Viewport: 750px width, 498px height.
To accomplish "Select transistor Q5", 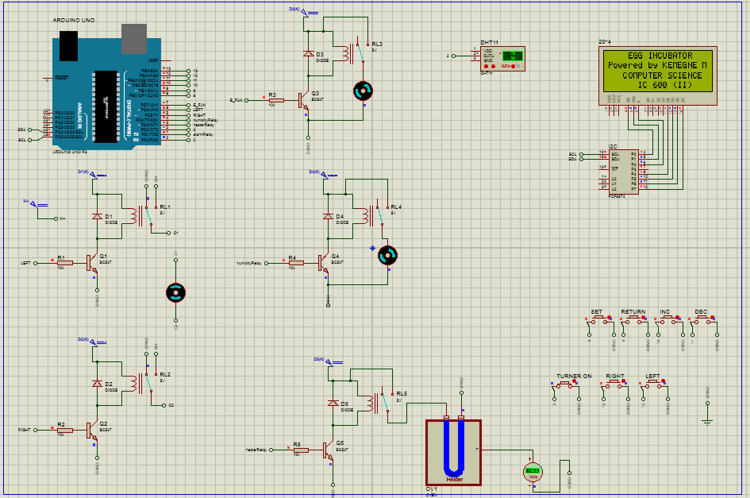I will (329, 450).
